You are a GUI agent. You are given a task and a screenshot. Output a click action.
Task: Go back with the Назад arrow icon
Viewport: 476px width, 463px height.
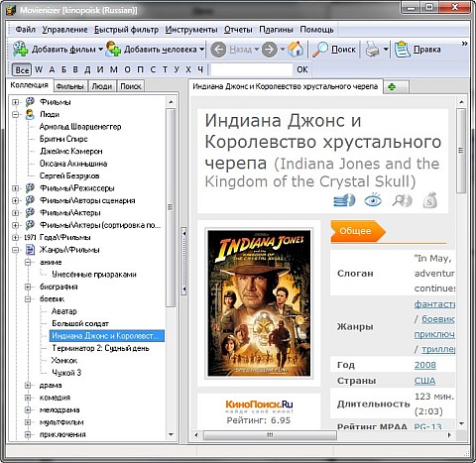pos(218,50)
